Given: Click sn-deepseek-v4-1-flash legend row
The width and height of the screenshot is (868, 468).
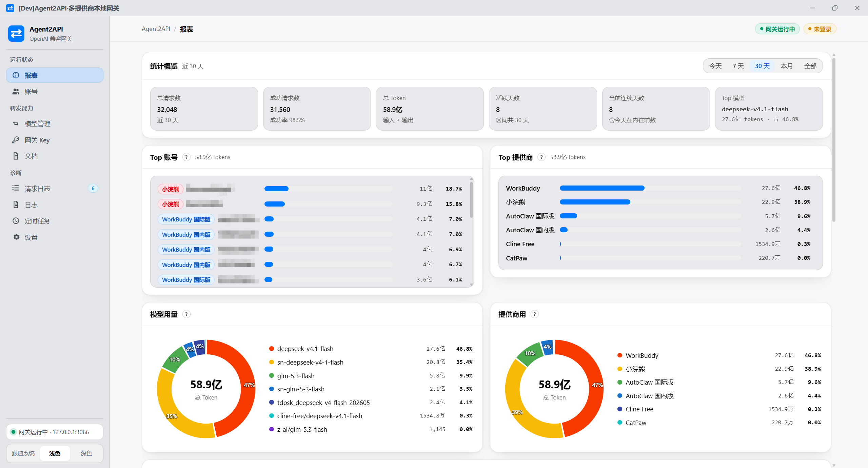Looking at the screenshot, I should pos(371,362).
